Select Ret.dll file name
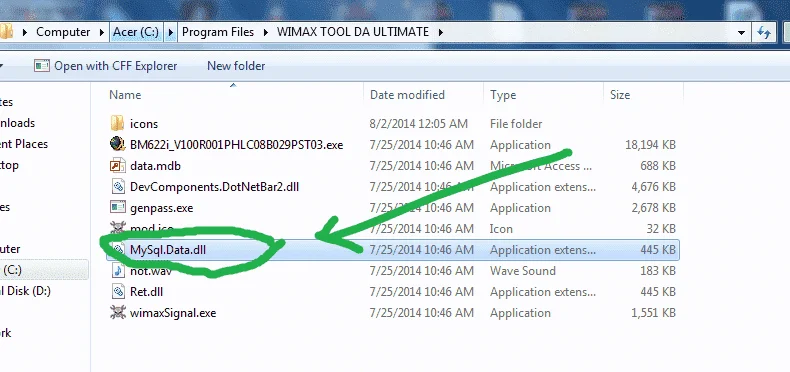 pyautogui.click(x=146, y=292)
